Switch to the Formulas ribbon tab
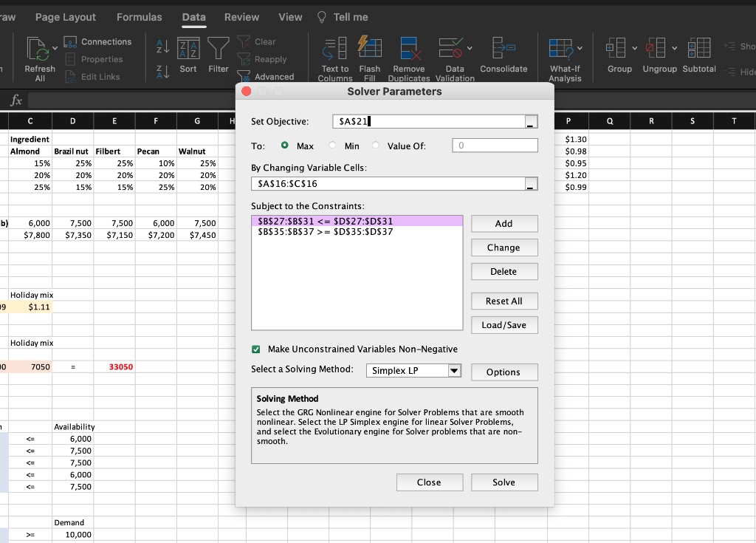Viewport: 756px width, 543px height. click(x=139, y=17)
